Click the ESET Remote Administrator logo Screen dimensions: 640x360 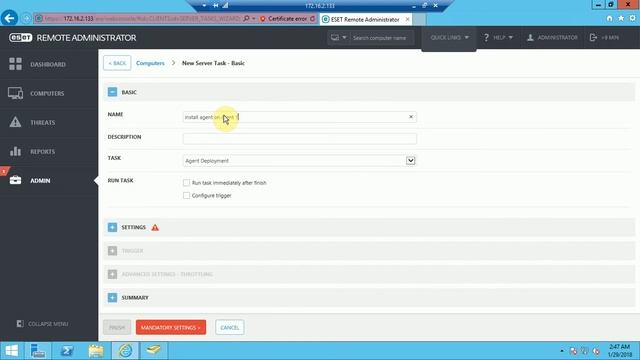[73, 38]
